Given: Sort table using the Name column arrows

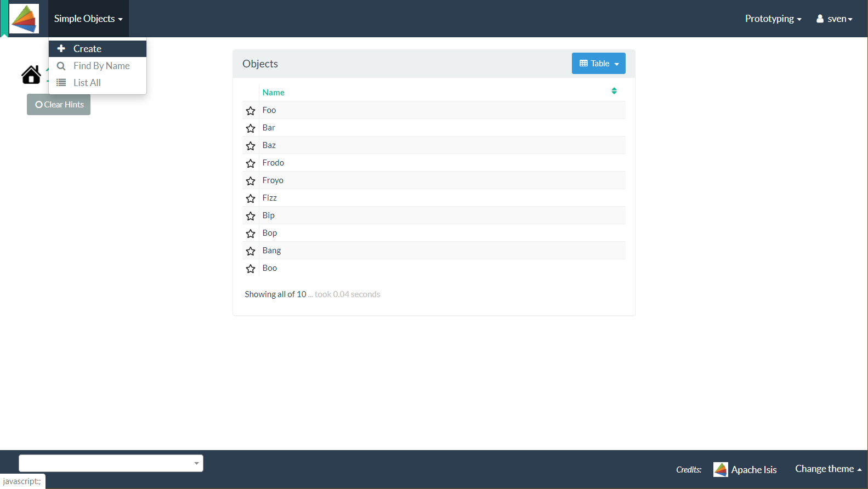Looking at the screenshot, I should coord(614,91).
